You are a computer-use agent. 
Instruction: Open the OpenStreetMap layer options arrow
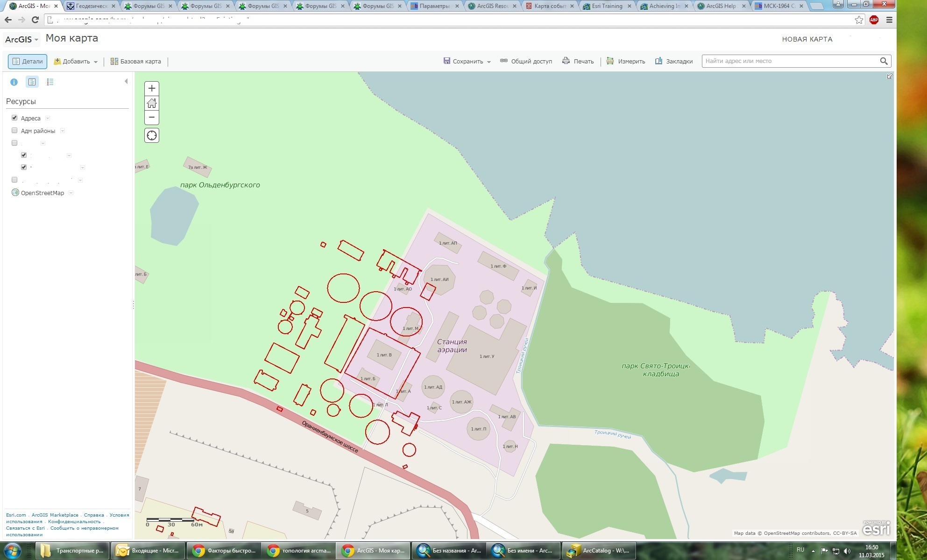coord(71,193)
